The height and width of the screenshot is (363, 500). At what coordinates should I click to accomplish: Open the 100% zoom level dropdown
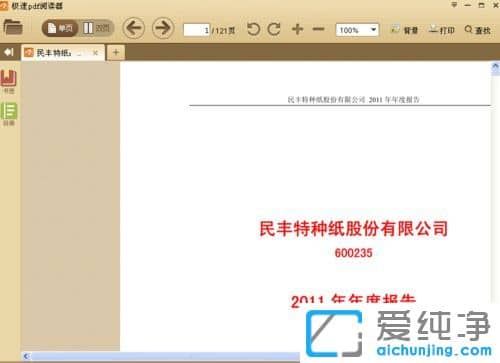pyautogui.click(x=357, y=30)
